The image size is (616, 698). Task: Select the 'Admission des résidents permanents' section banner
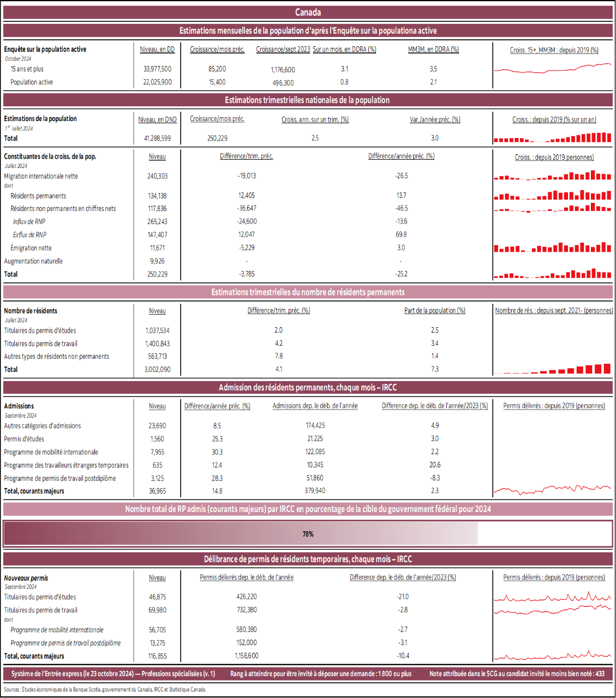(308, 388)
